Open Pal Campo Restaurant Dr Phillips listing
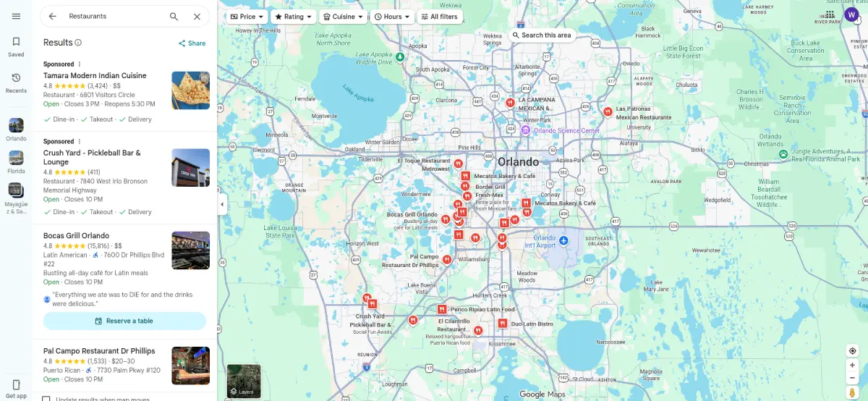 (99, 351)
